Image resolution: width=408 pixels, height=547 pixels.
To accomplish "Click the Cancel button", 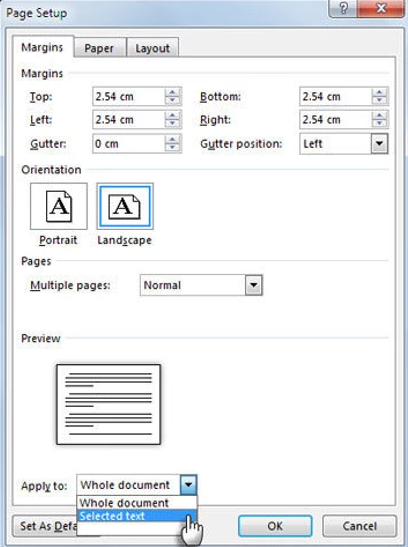I will pos(360,526).
